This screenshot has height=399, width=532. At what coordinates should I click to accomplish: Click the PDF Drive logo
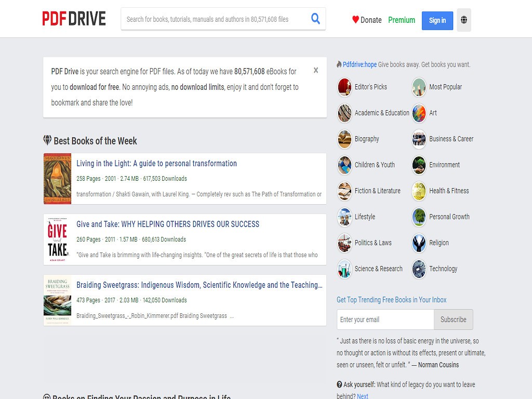coord(74,19)
